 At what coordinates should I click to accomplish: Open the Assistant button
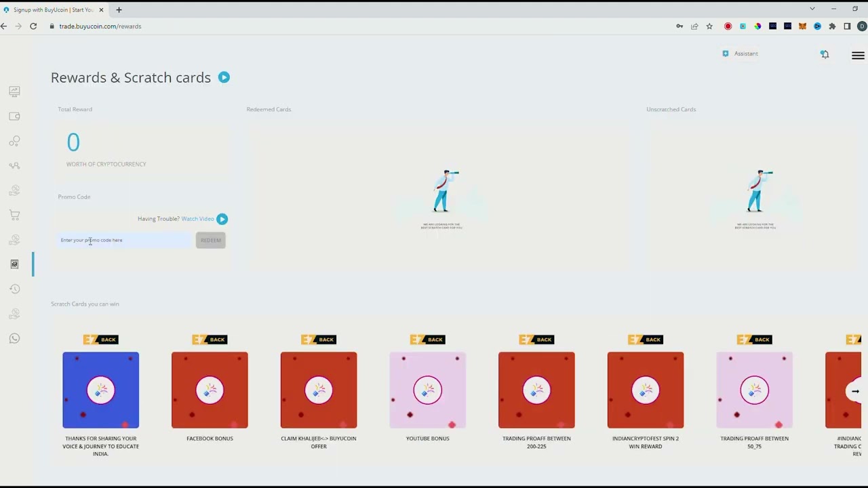pos(740,54)
